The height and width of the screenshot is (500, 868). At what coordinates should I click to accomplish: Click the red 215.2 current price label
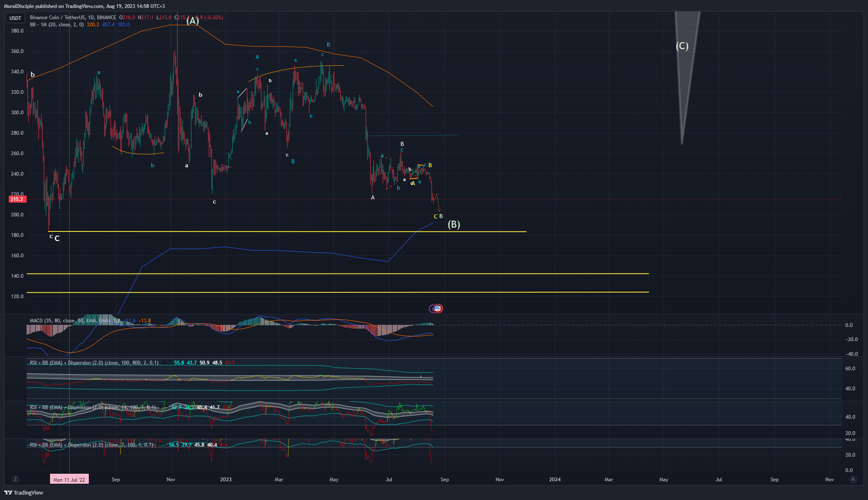click(18, 199)
